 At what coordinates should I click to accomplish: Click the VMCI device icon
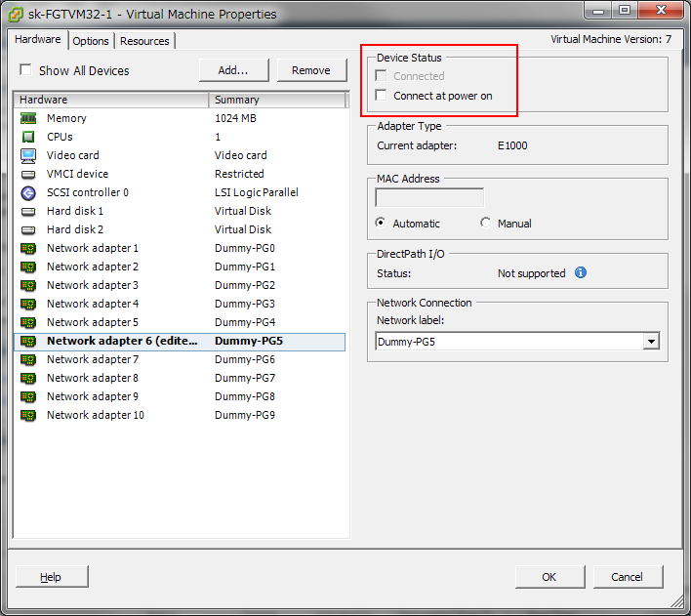(x=28, y=174)
